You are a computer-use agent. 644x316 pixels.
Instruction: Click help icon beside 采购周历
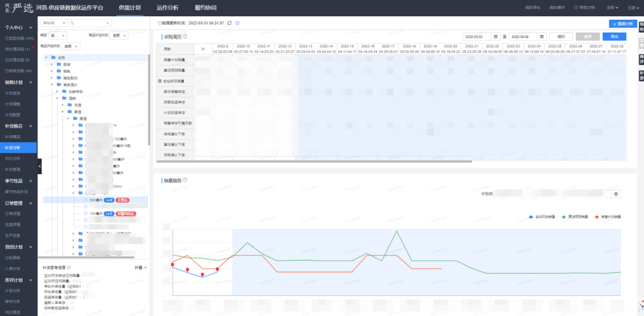[185, 36]
